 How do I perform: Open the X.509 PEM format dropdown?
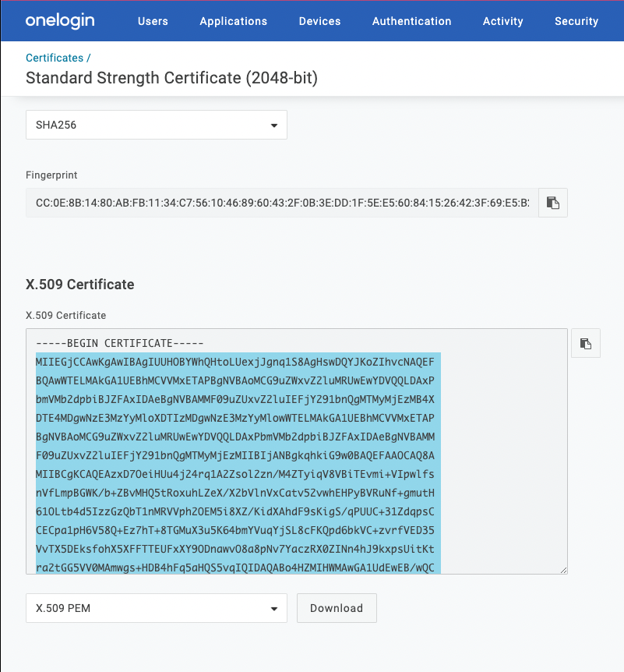point(156,608)
